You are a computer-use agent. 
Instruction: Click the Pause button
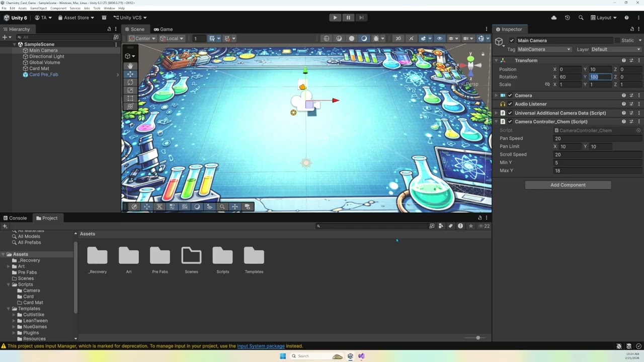tap(348, 18)
